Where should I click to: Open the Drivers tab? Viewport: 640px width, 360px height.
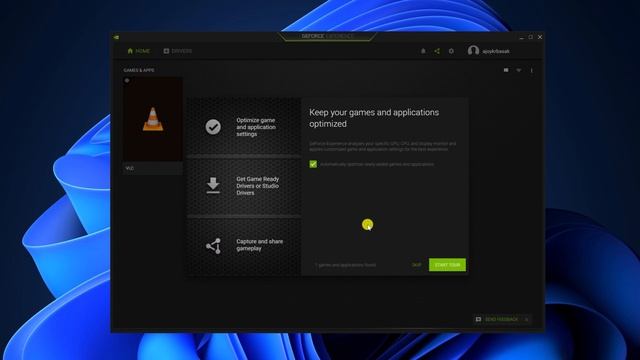click(x=178, y=51)
